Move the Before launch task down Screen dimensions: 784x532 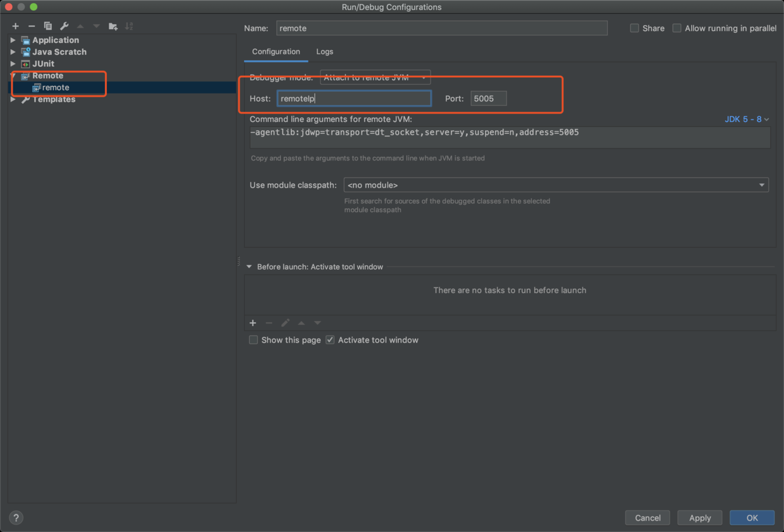[317, 323]
